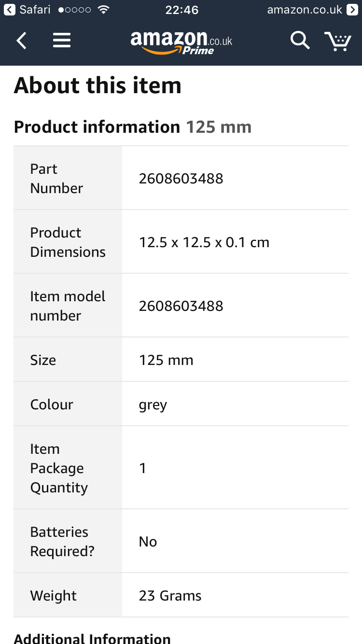Tap the Additional Information heading
Viewport: 362px width, 644px height.
(92, 638)
